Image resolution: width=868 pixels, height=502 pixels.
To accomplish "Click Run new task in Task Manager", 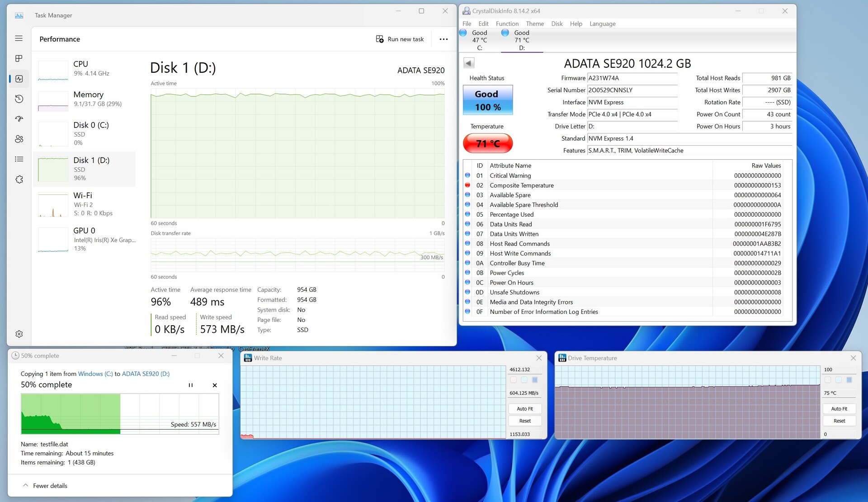I will point(400,39).
